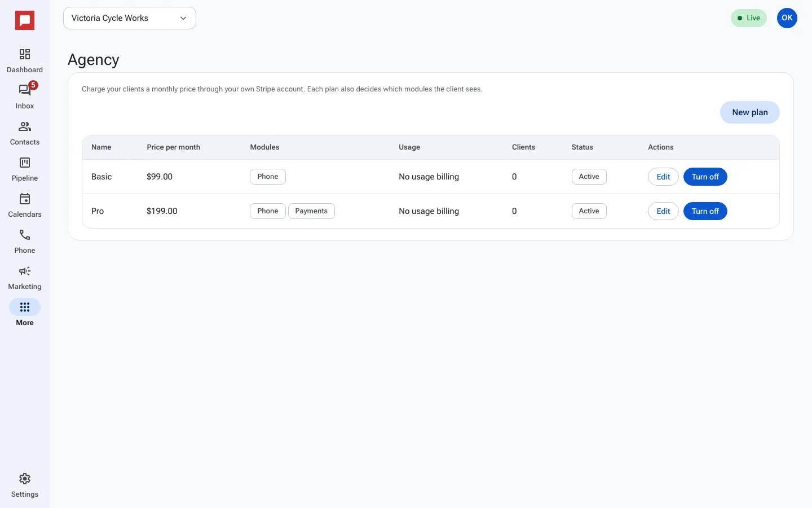This screenshot has width=812, height=508.
Task: Open the OK user avatar menu
Action: (x=787, y=18)
